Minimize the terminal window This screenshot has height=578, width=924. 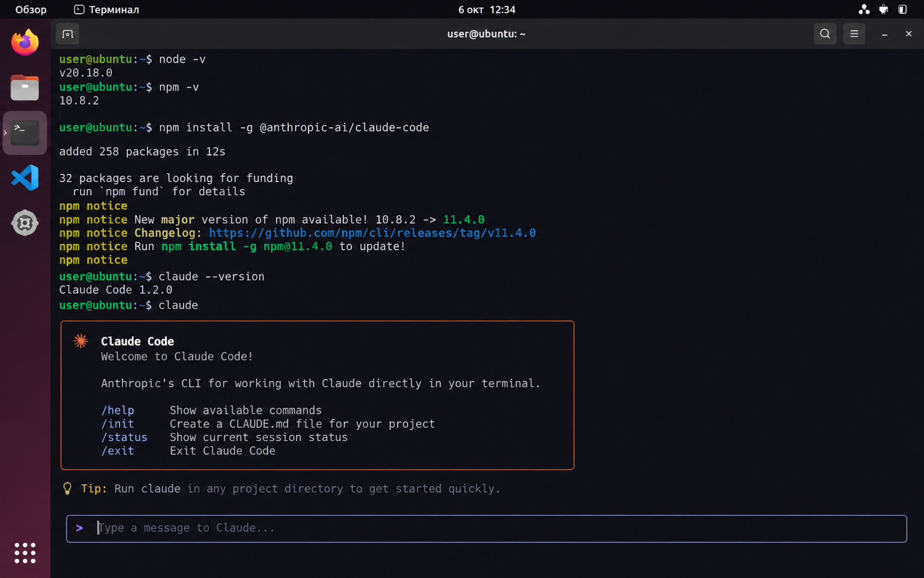884,34
